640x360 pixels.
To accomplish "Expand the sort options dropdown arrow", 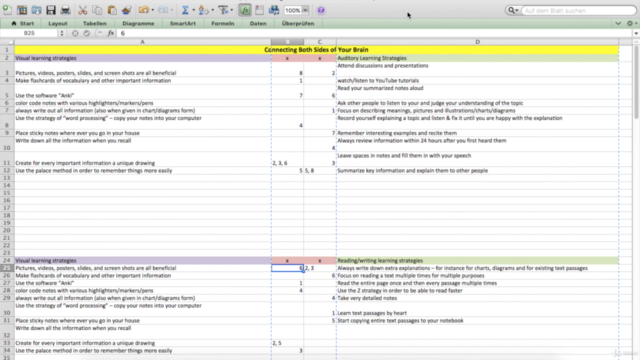I will 213,10.
